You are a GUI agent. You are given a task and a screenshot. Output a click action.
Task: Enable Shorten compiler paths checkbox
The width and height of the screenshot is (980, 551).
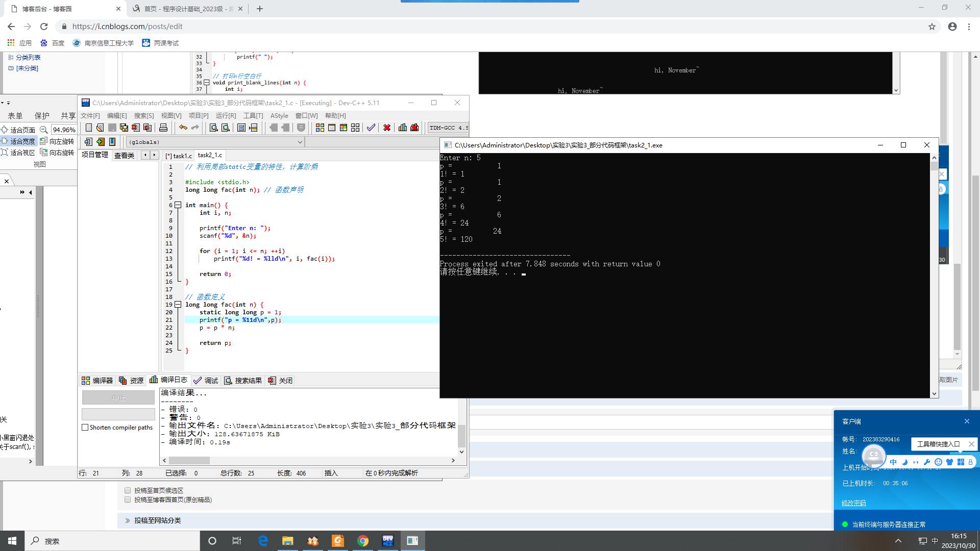tap(85, 428)
